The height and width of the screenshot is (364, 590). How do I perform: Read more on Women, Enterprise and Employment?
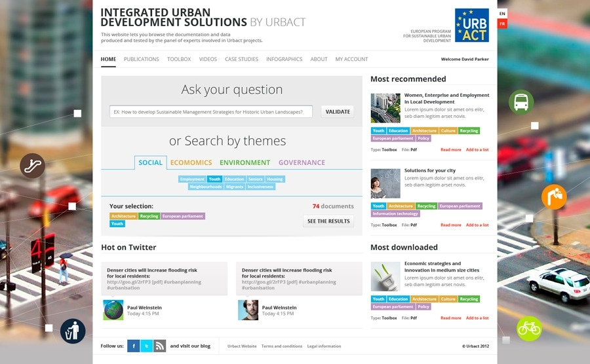point(451,149)
